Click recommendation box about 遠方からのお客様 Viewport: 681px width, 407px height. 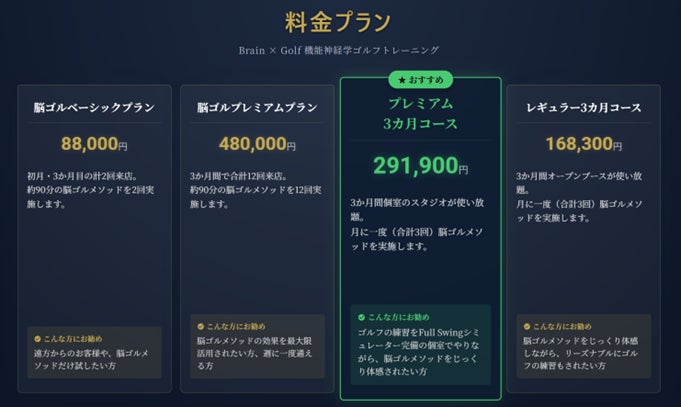click(94, 352)
